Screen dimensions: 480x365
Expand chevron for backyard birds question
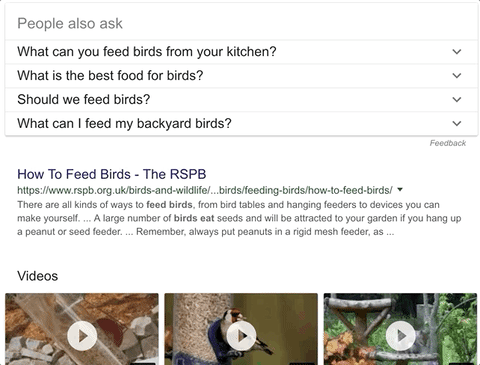pyautogui.click(x=457, y=123)
